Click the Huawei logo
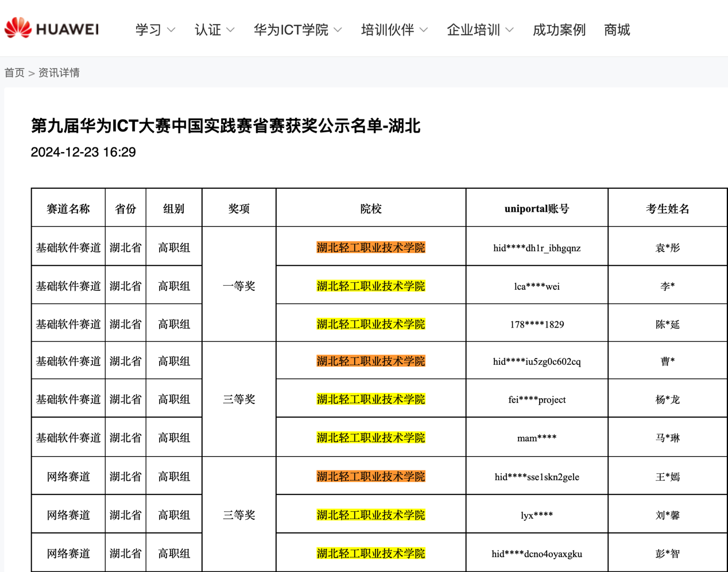The image size is (728, 572). [52, 29]
